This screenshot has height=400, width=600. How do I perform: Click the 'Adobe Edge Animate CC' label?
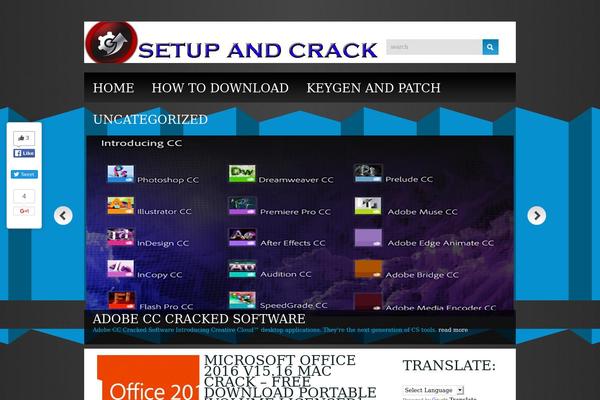coord(440,243)
